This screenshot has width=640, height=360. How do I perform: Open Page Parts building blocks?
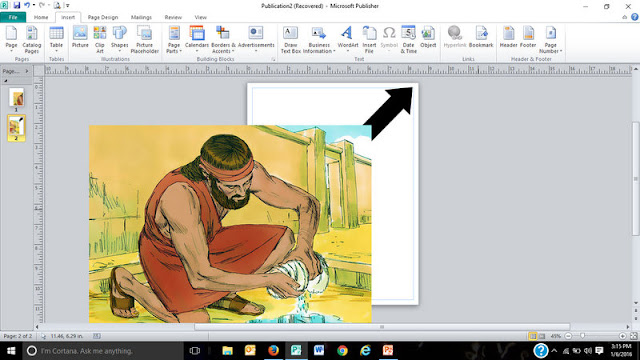pyautogui.click(x=174, y=39)
